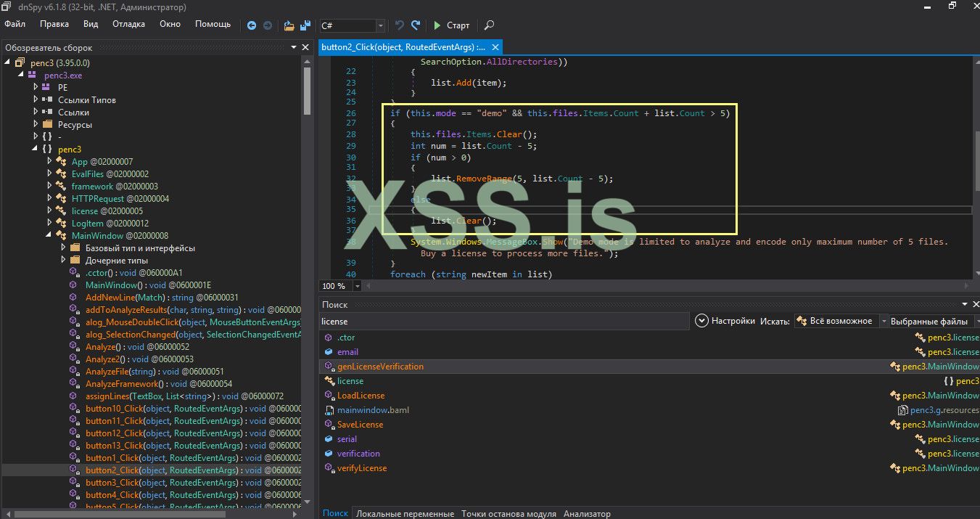Expand the Ресурсы tree node
Viewport: 980px width, 519px height.
pyautogui.click(x=36, y=124)
